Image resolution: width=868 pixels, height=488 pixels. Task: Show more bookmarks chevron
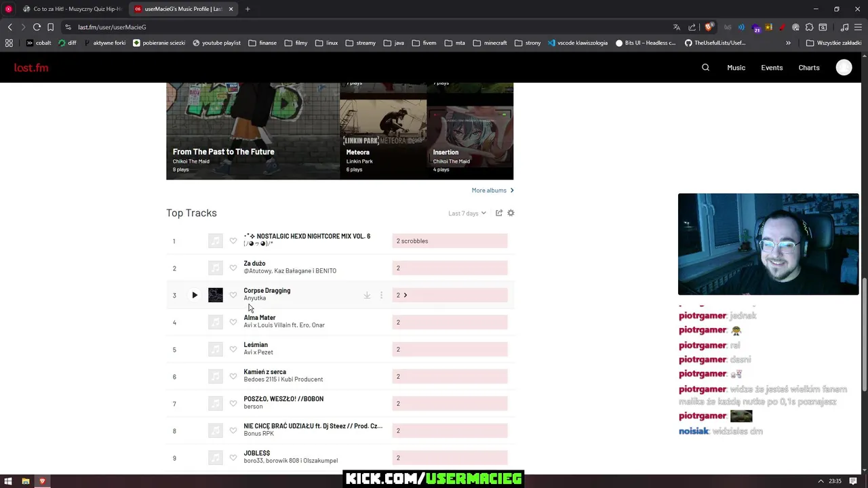click(x=788, y=43)
